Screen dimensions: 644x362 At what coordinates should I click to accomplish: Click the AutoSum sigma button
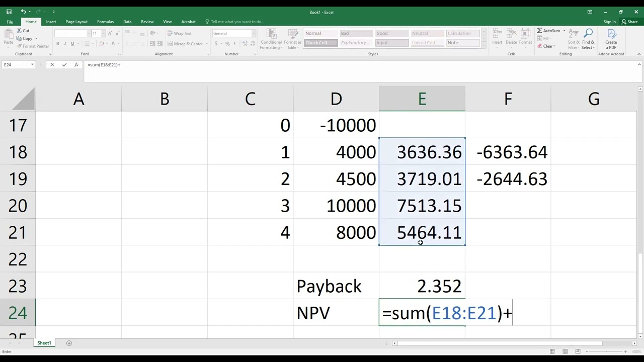(548, 31)
